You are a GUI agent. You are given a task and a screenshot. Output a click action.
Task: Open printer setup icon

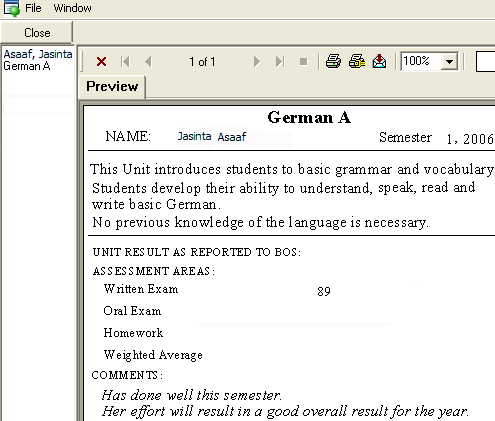click(x=357, y=61)
